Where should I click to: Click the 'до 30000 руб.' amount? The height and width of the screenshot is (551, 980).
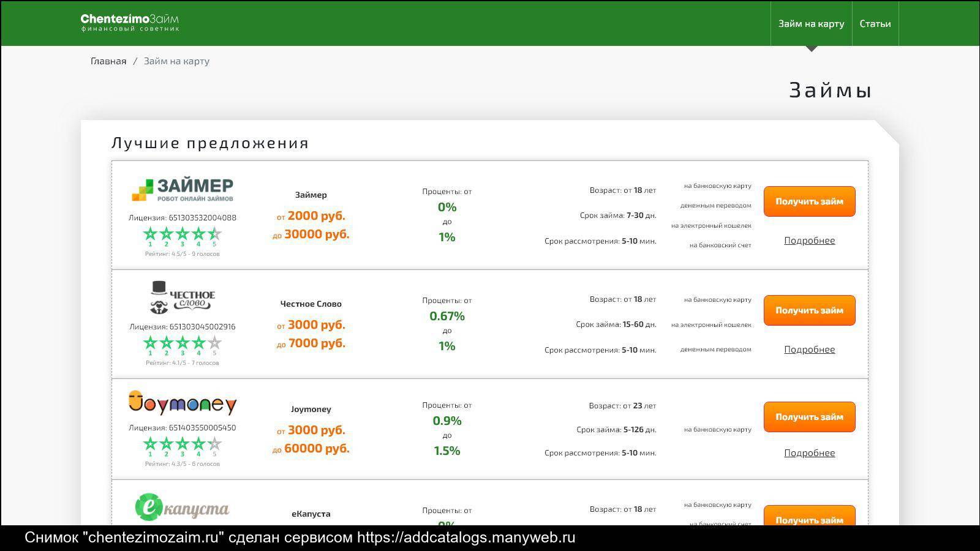click(311, 234)
